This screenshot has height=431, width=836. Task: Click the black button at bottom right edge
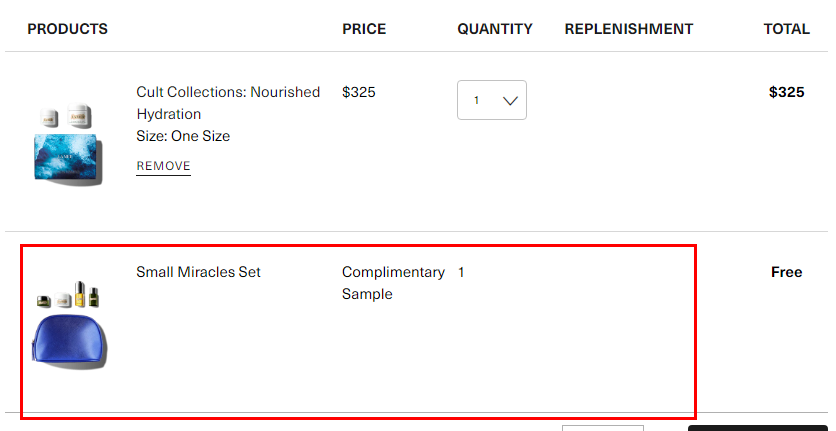pos(758,428)
